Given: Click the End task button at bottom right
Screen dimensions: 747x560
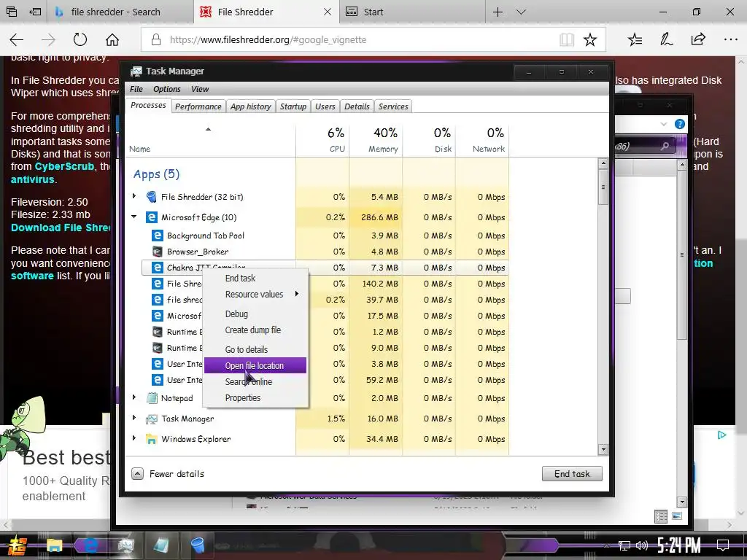Looking at the screenshot, I should 572,474.
